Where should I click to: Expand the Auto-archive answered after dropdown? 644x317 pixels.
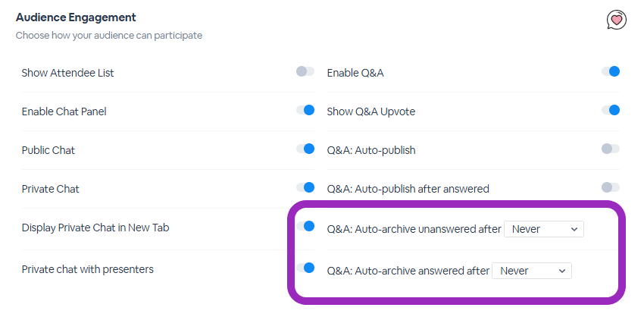(532, 271)
